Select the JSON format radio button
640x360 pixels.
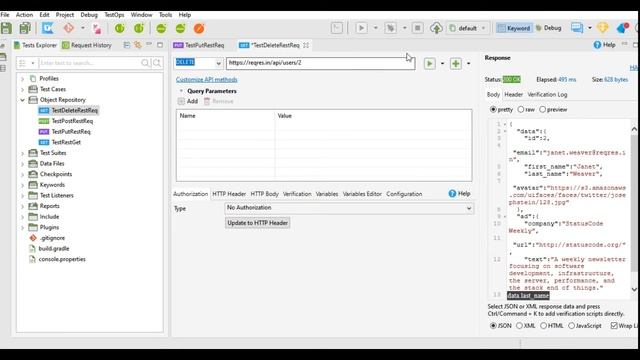[493, 326]
